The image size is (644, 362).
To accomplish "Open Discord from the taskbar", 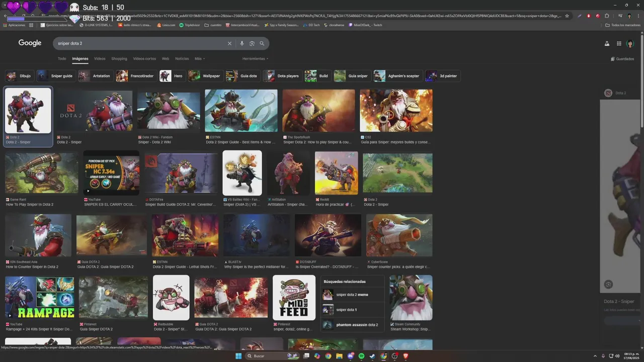I will click(x=350, y=356).
